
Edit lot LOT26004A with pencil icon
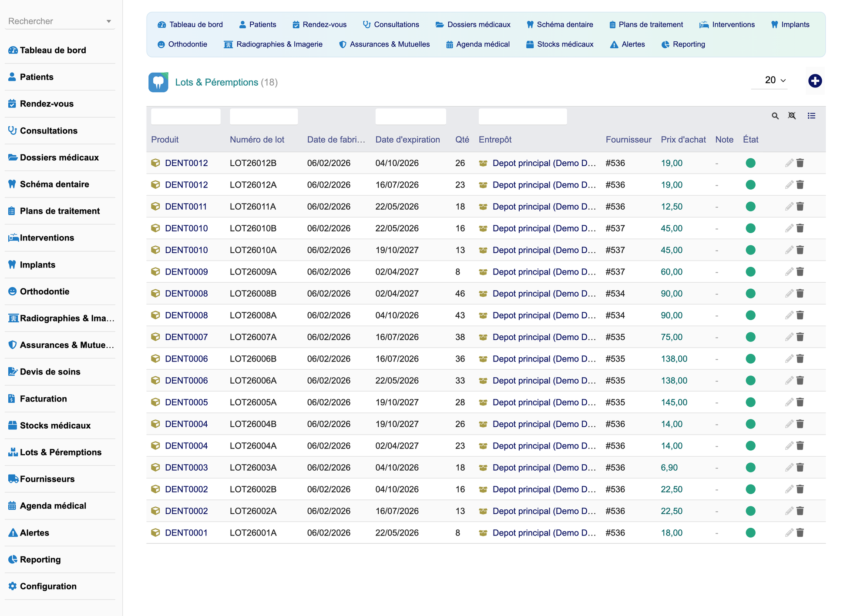(789, 446)
